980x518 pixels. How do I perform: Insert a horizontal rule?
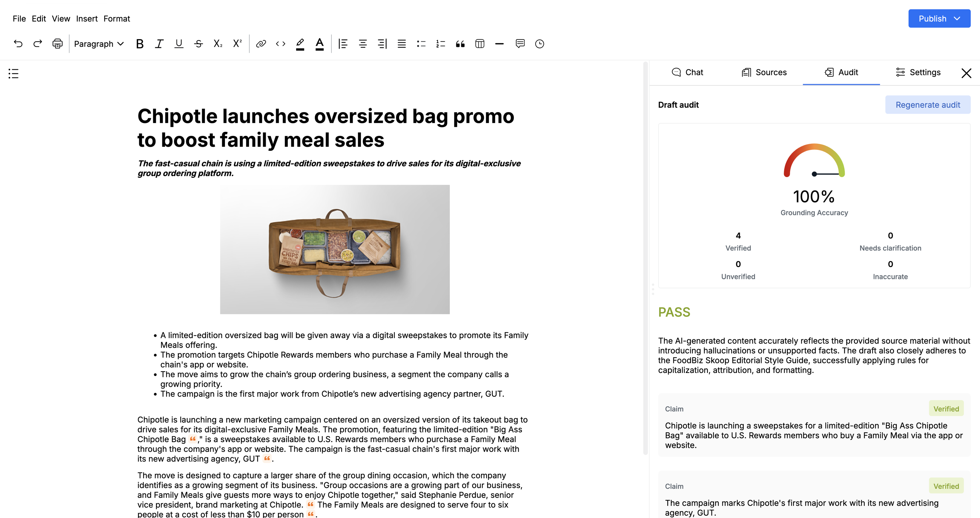tap(500, 44)
